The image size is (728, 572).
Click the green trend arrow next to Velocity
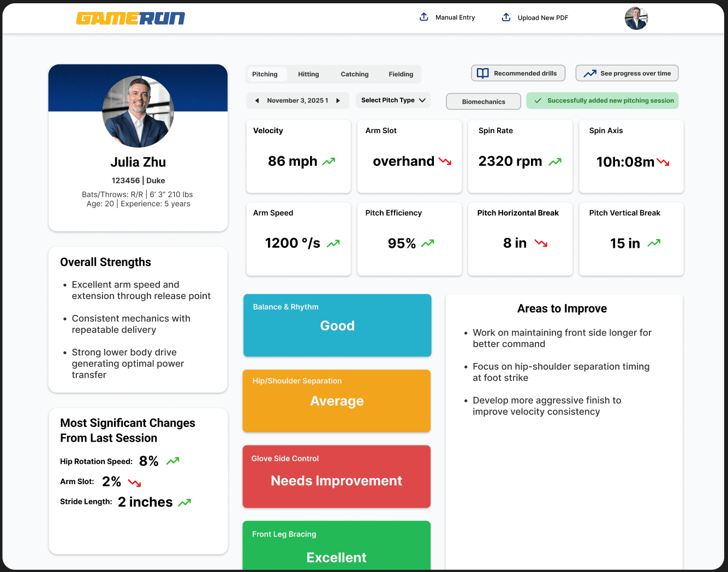(329, 162)
